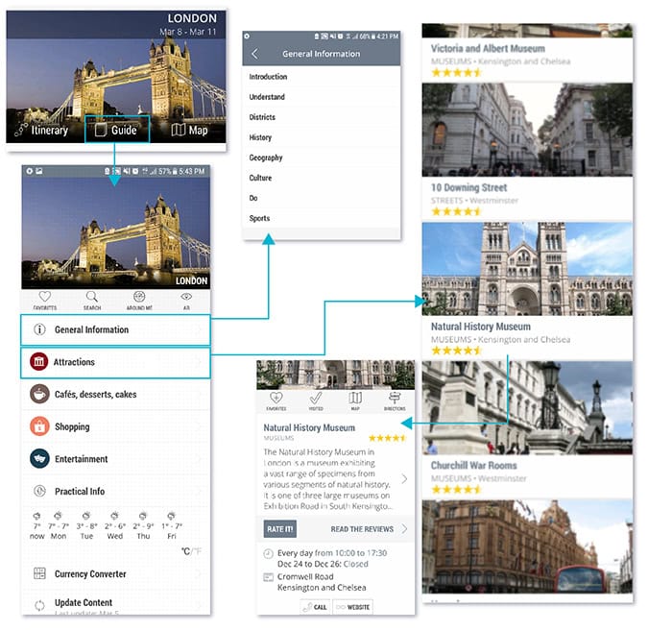Screen dimensions: 672x631
Task: Open Churchill War Rooms listing title
Action: (473, 466)
